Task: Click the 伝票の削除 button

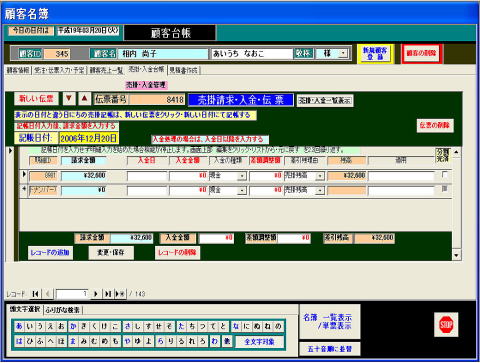Action: pyautogui.click(x=435, y=125)
